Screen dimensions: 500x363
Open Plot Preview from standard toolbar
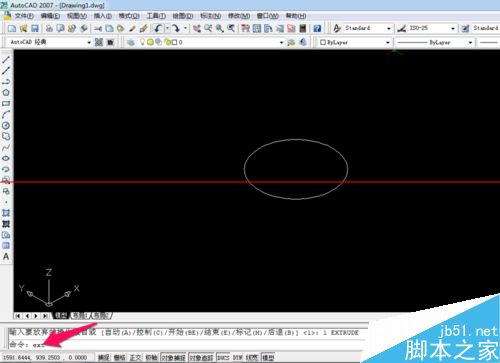pyautogui.click(x=60, y=28)
